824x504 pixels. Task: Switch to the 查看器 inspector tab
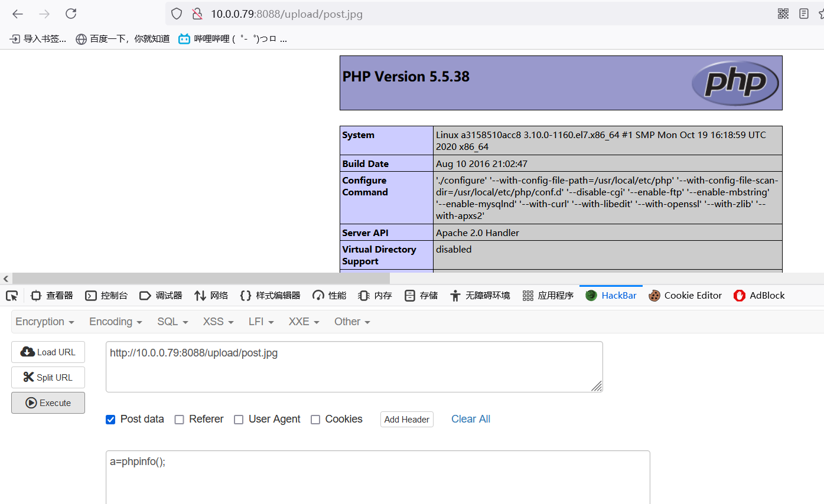coord(52,296)
